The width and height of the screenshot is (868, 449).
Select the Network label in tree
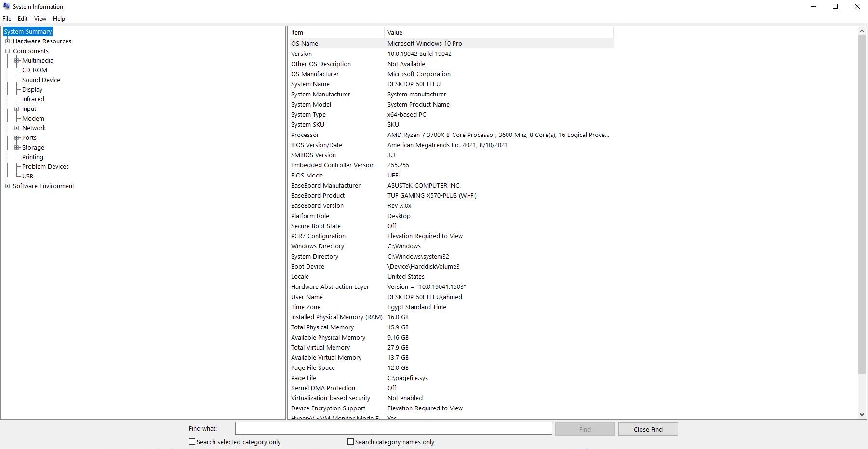(x=34, y=128)
